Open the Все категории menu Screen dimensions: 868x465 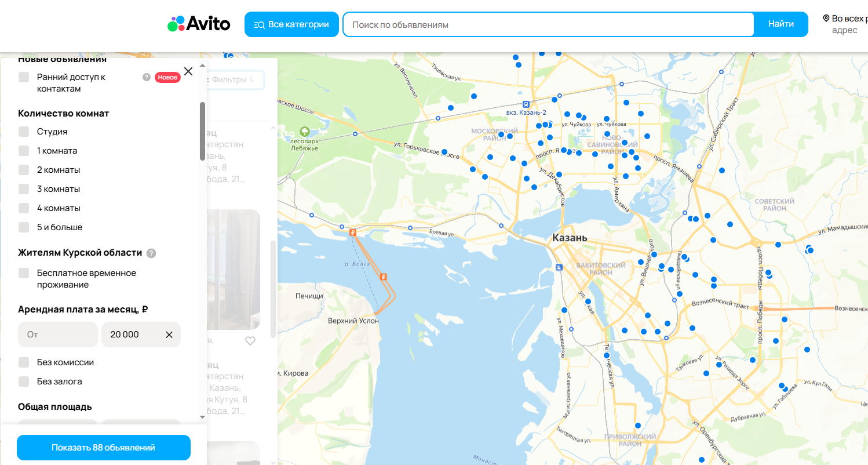coord(291,24)
